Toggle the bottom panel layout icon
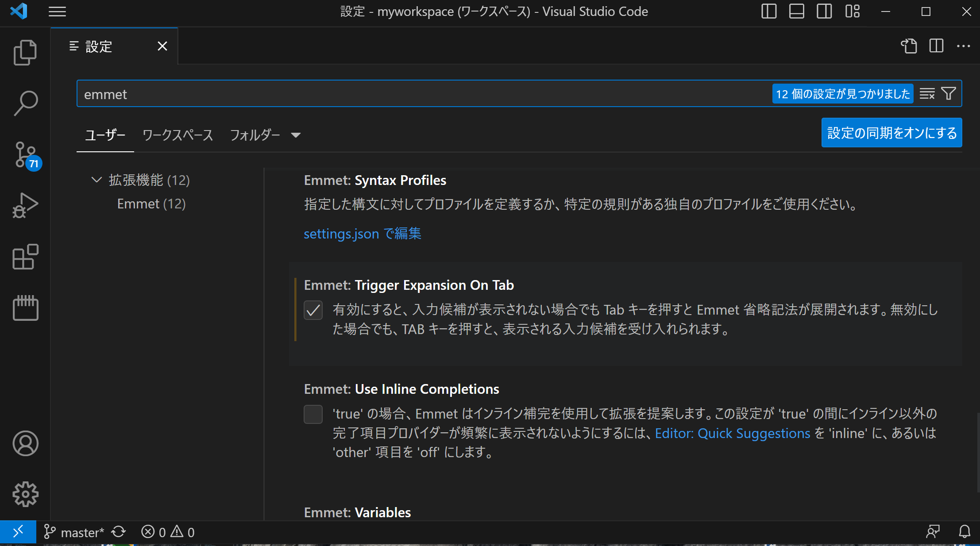Screen dimensions: 980x546 click(796, 12)
